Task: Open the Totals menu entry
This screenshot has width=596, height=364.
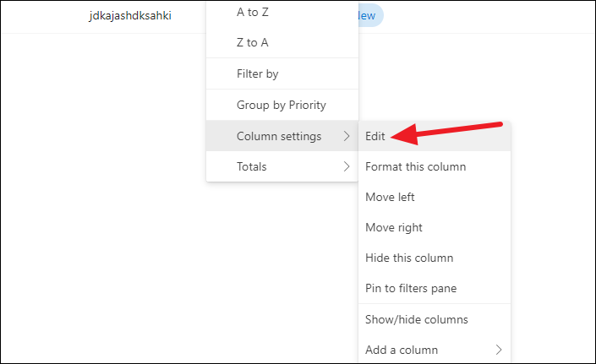Action: point(251,166)
